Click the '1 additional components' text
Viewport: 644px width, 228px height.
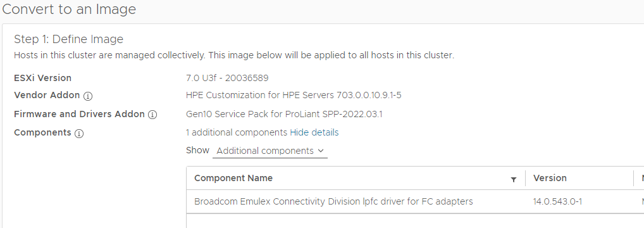(237, 132)
